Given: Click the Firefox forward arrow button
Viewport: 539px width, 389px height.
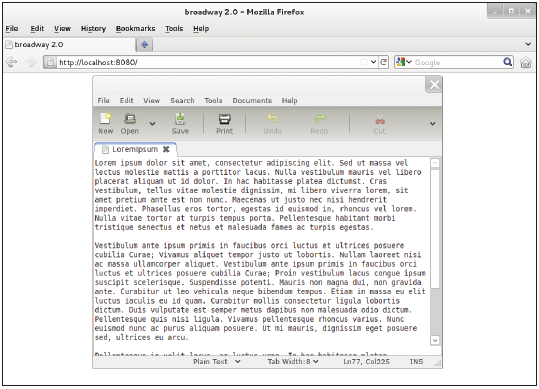Looking at the screenshot, I should point(31,62).
